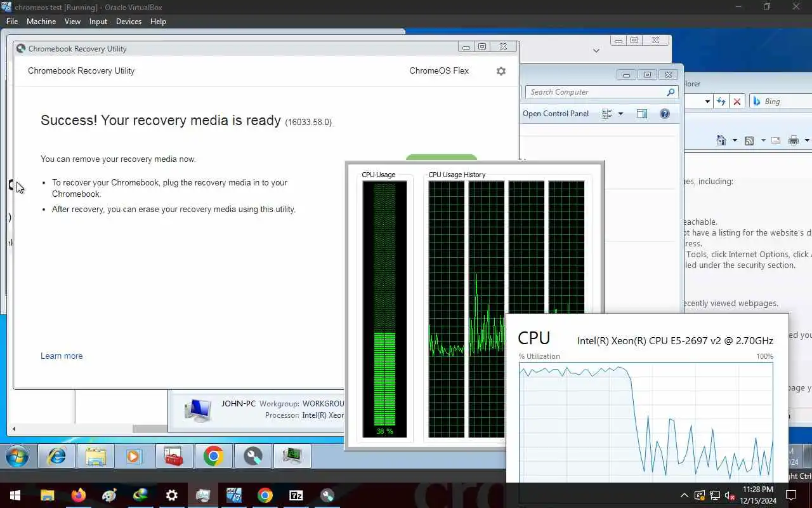Click the JOHN-PC computer name

point(239,403)
